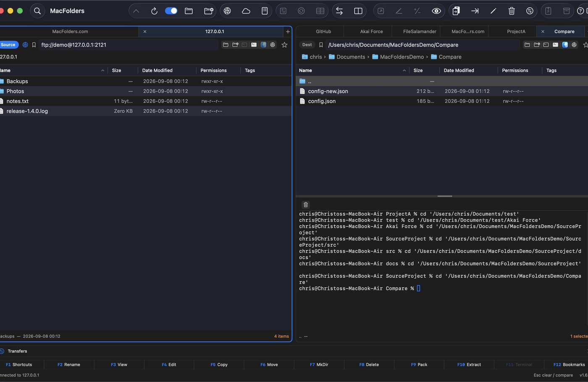This screenshot has height=382, width=588.
Task: Toggle the eye preview icon in toolbar
Action: (x=436, y=11)
